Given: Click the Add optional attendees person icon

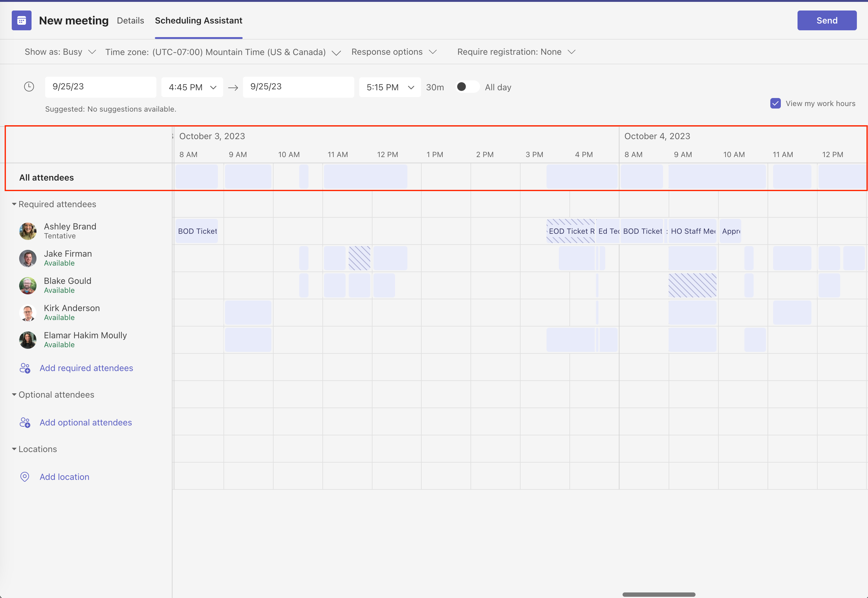Looking at the screenshot, I should [x=25, y=422].
